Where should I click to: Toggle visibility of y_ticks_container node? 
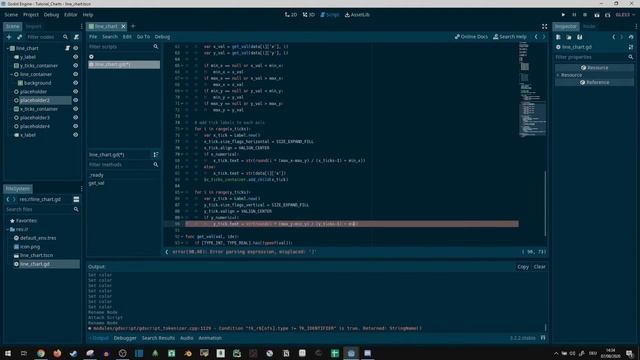coord(76,66)
